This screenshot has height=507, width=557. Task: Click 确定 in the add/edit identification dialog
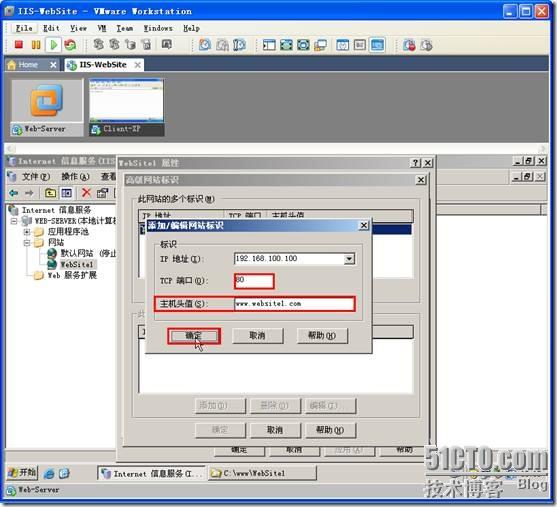(x=194, y=336)
